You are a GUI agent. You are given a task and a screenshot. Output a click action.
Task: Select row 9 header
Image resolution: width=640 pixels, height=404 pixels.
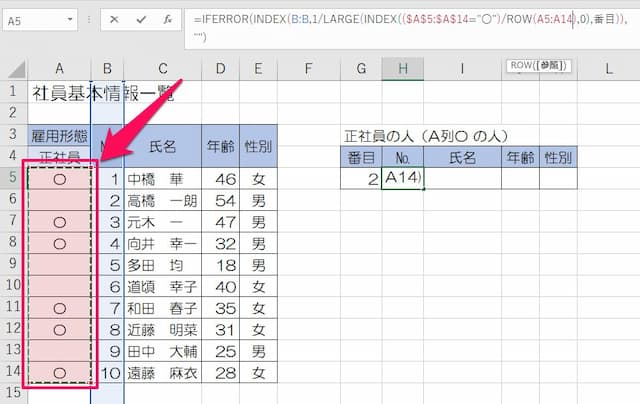(x=13, y=263)
